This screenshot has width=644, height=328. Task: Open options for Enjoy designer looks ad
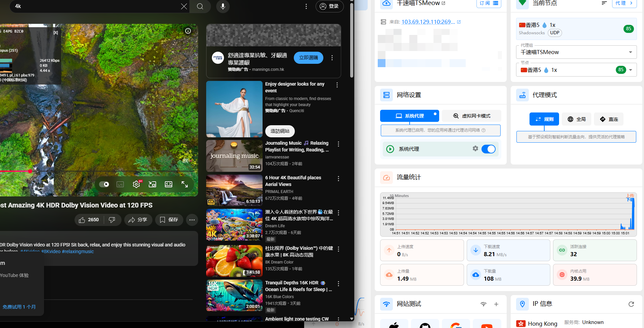337,85
